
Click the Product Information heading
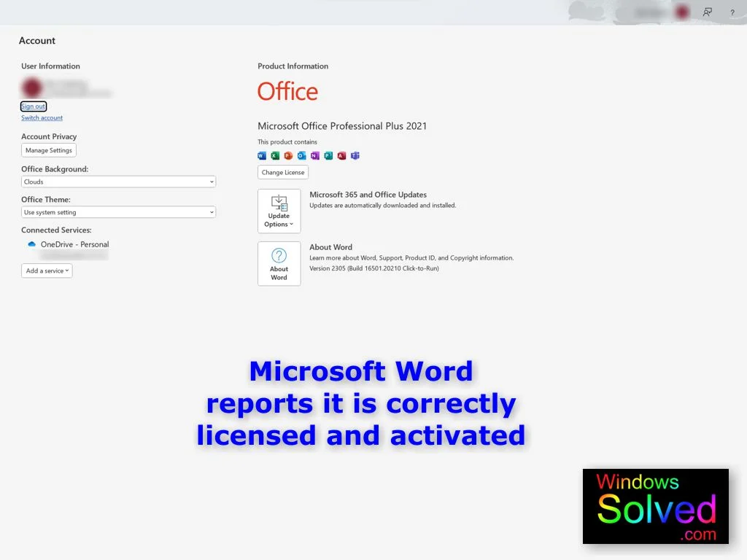pos(293,66)
